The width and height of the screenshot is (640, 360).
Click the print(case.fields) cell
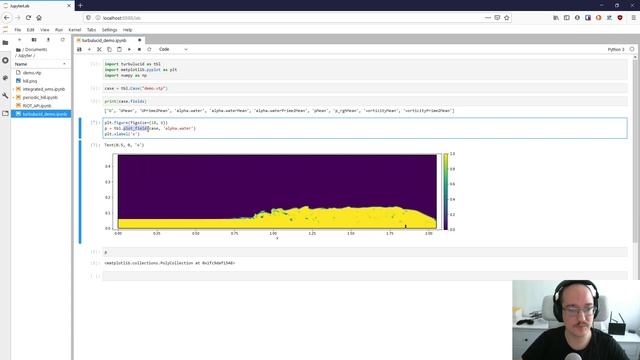365,101
